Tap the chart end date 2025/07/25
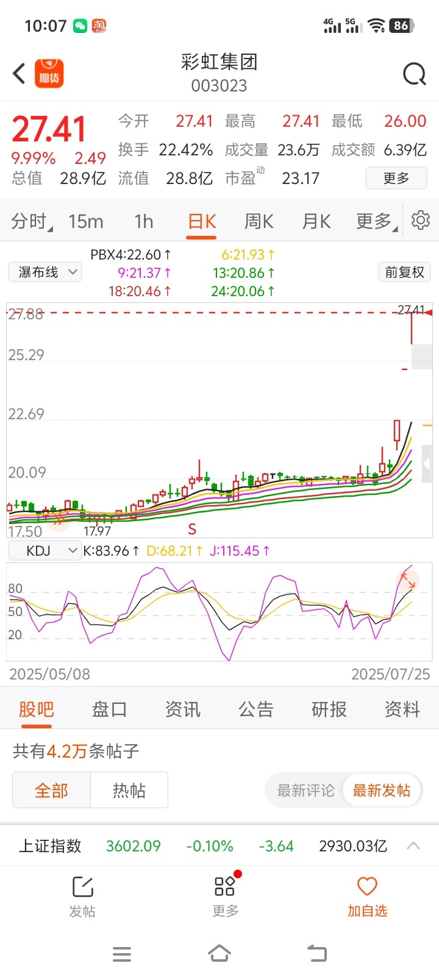This screenshot has height=980, width=439. tap(391, 674)
